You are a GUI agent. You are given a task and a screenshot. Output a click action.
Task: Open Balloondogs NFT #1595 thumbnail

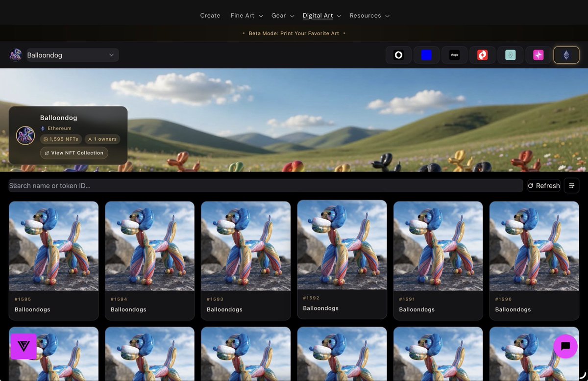point(53,246)
